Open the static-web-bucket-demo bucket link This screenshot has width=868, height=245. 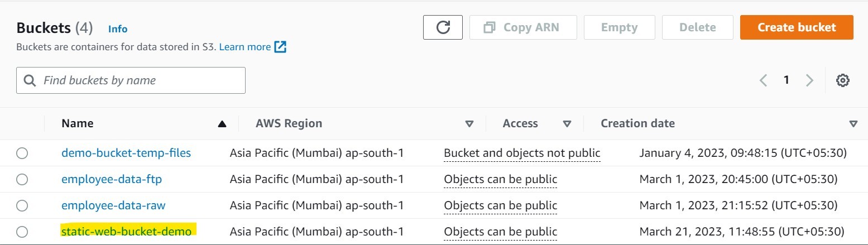click(x=126, y=231)
